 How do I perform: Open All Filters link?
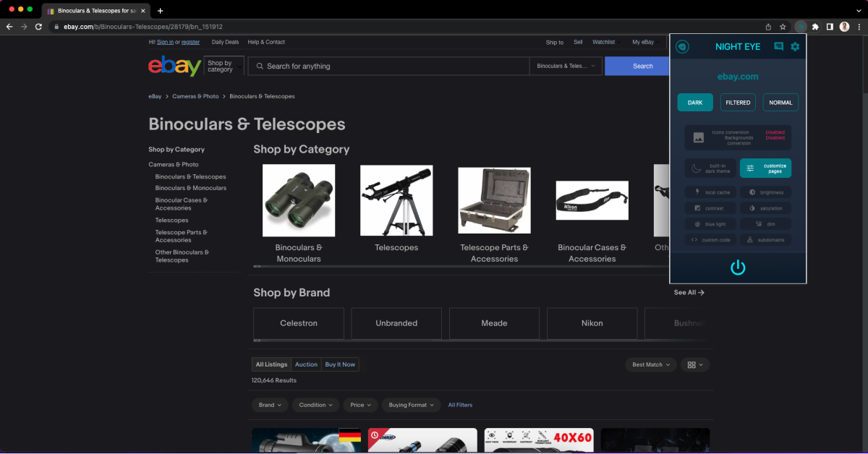[460, 405]
